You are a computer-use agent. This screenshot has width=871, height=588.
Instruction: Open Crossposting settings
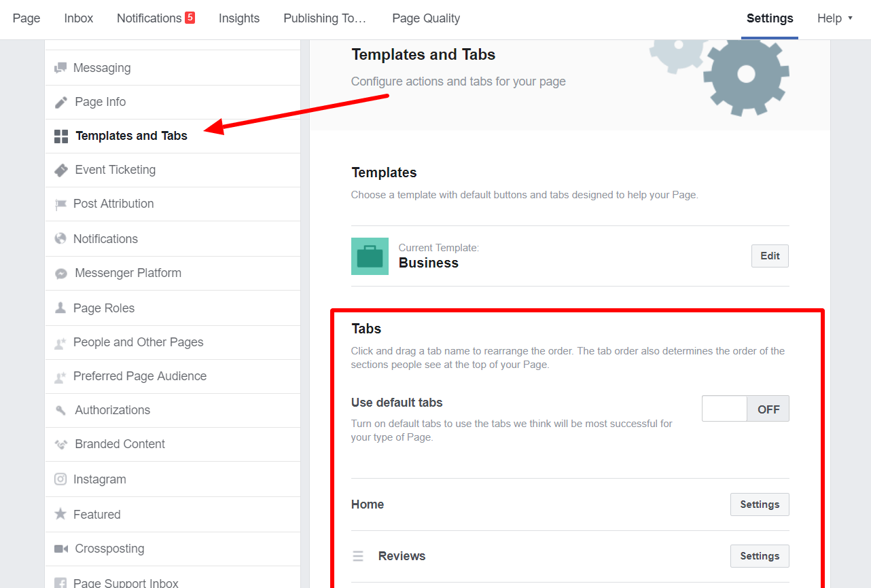click(173, 549)
